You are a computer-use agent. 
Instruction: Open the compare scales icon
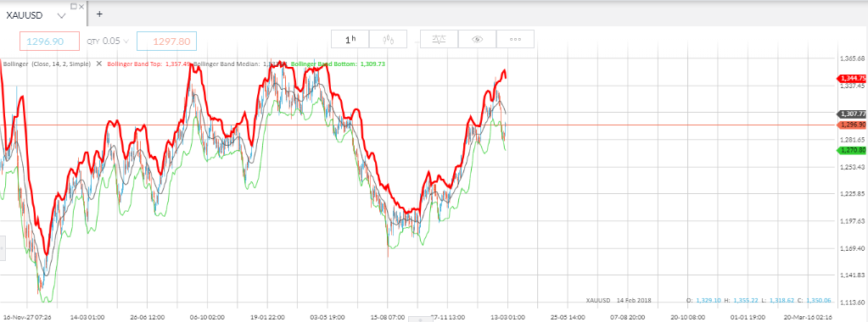(440, 39)
